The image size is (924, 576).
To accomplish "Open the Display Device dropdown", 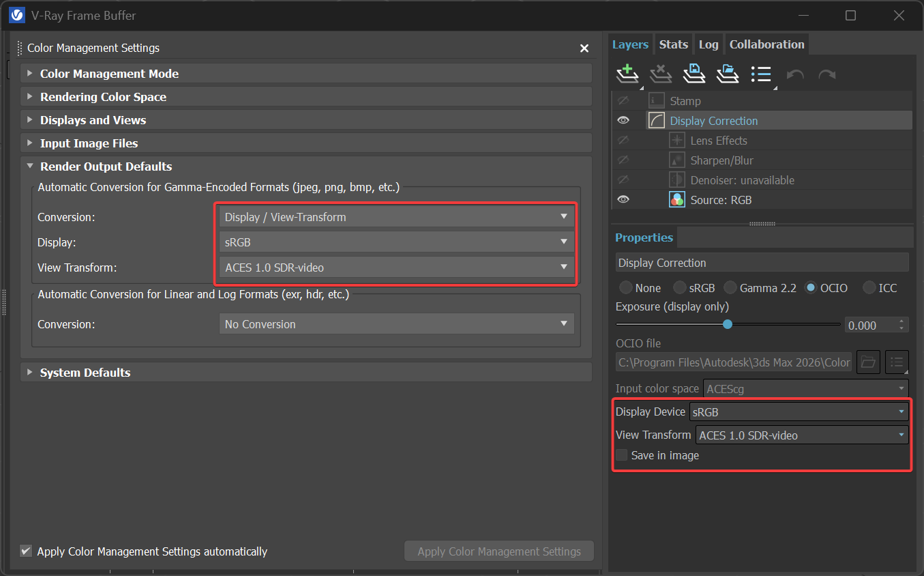I will (799, 412).
